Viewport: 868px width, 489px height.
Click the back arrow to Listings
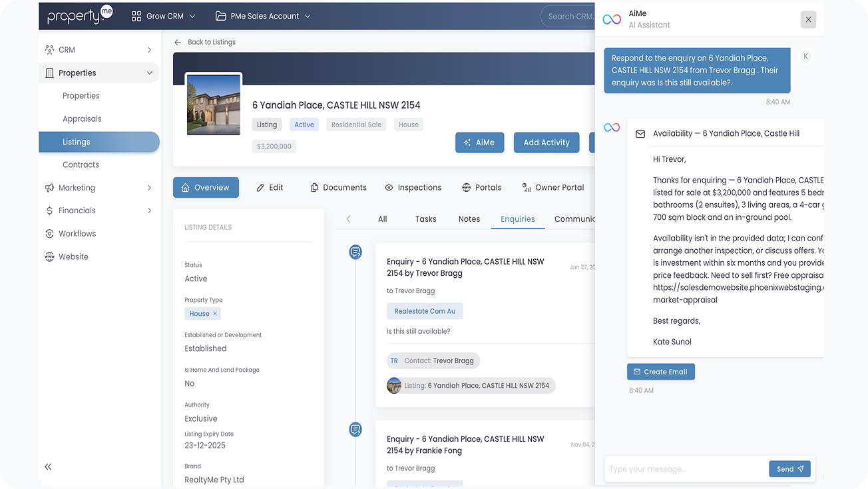(x=178, y=43)
